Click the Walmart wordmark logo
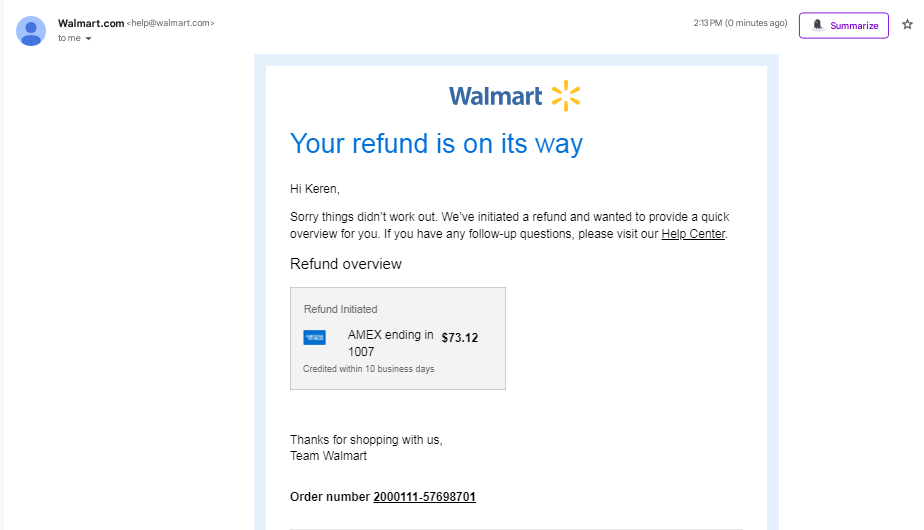This screenshot has width=924, height=530. coord(495,96)
